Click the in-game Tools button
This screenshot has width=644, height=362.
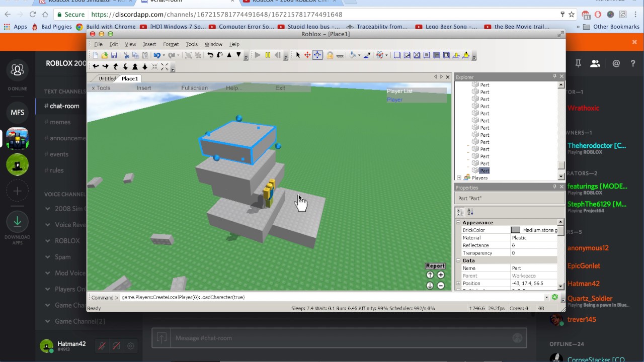click(103, 88)
